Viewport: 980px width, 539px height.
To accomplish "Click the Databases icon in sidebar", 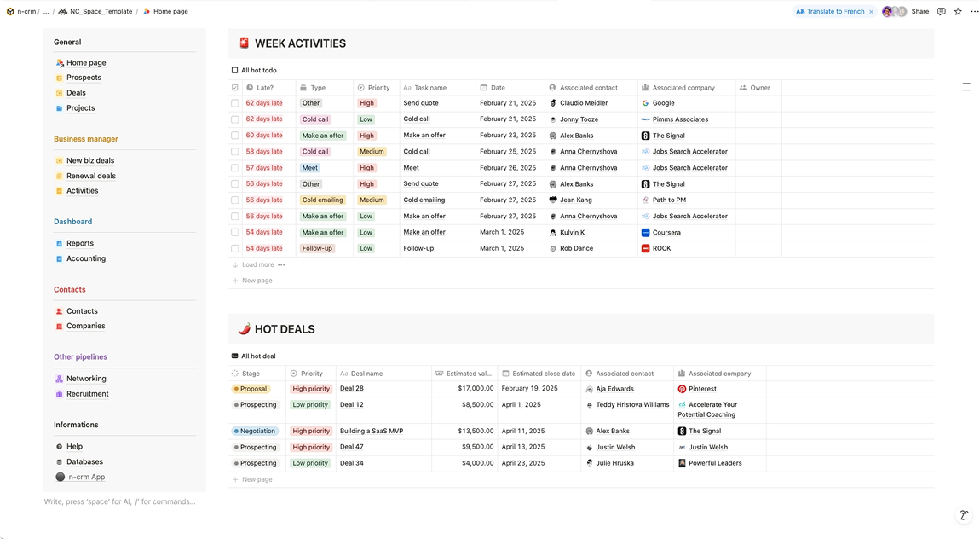I will coord(60,462).
